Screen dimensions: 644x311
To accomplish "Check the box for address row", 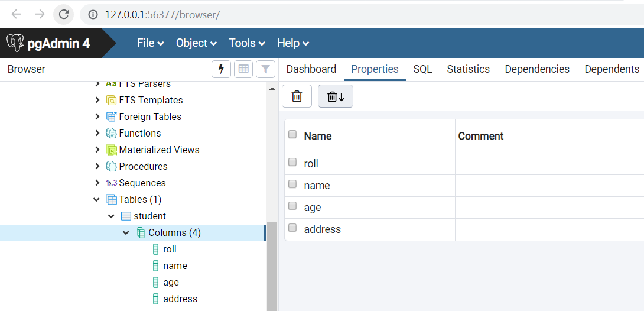I will [292, 228].
